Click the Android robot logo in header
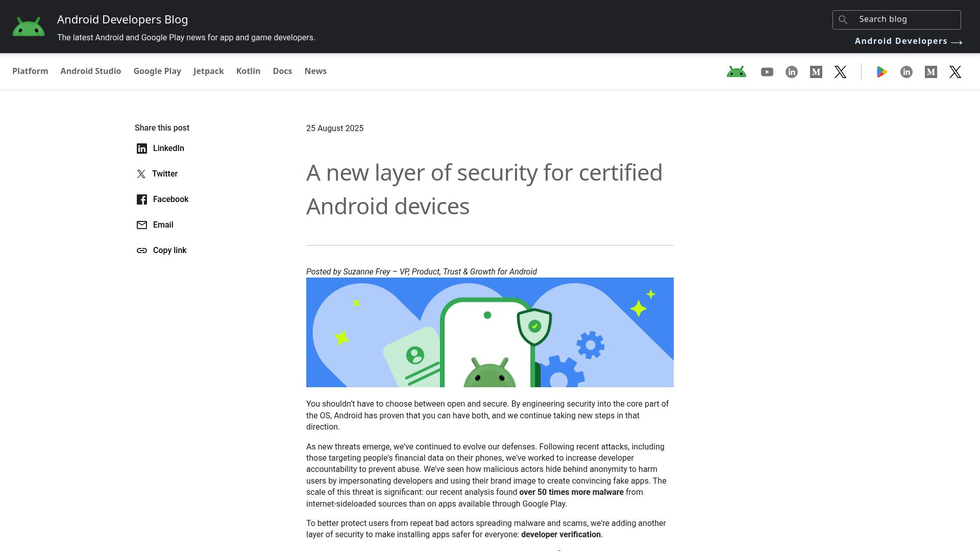 tap(29, 27)
